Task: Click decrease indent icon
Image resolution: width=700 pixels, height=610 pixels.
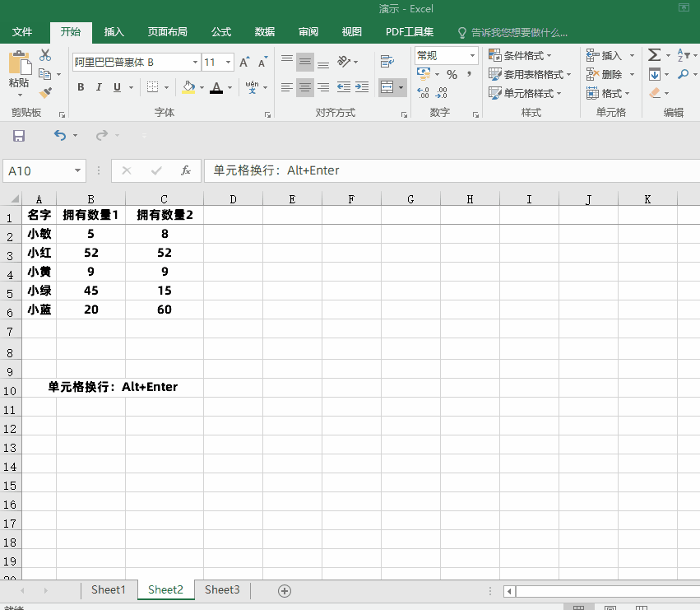Action: 343,87
